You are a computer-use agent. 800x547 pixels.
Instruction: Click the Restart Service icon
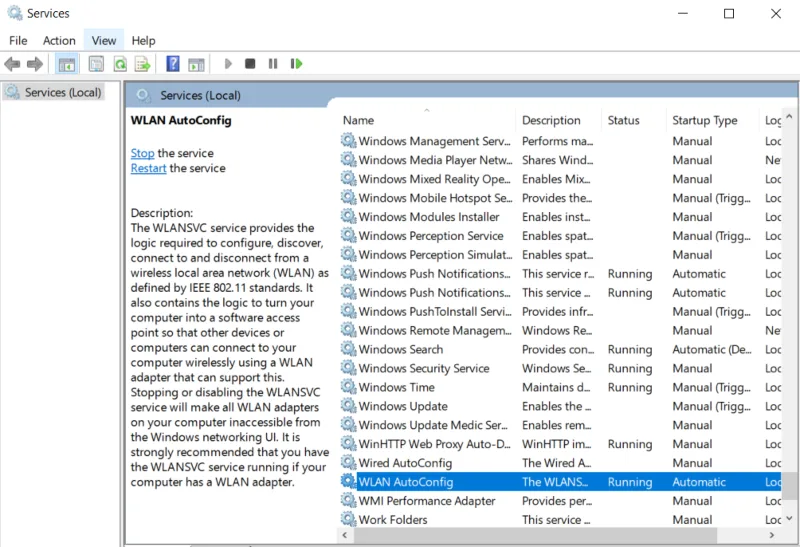296,64
